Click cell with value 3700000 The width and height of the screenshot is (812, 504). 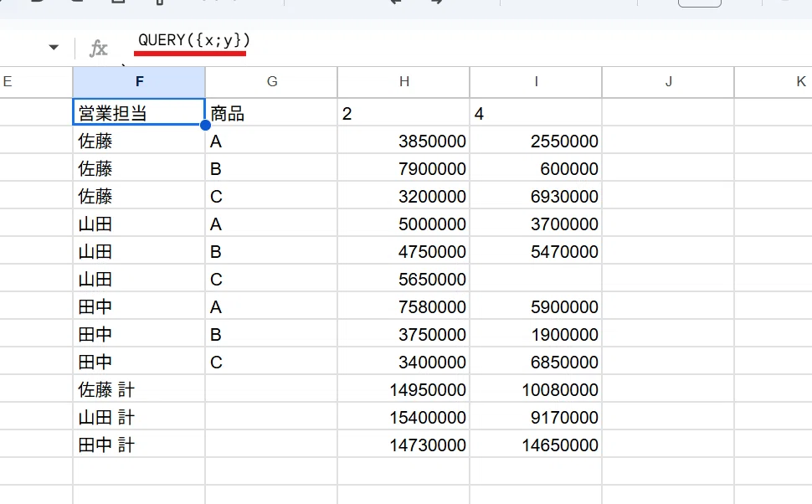[x=536, y=224]
